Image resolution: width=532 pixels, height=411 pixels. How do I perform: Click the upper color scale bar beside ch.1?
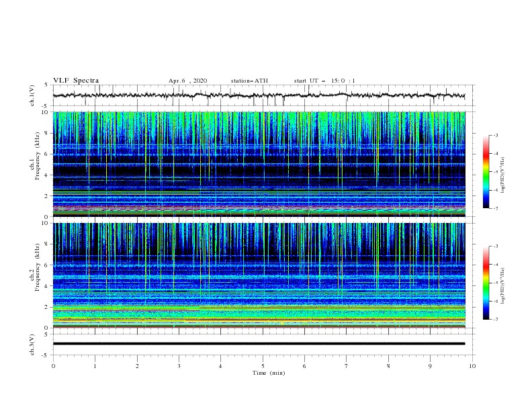click(x=486, y=172)
